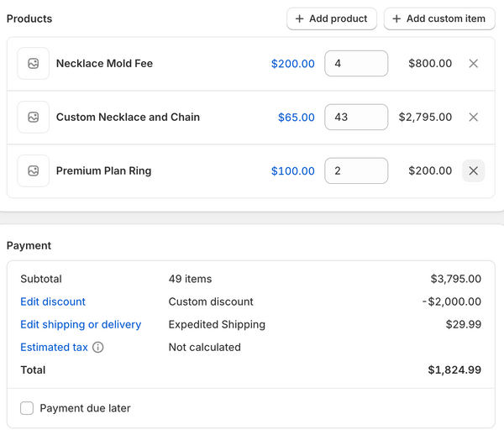This screenshot has height=435, width=504.
Task: Select the Products section heading
Action: point(29,18)
